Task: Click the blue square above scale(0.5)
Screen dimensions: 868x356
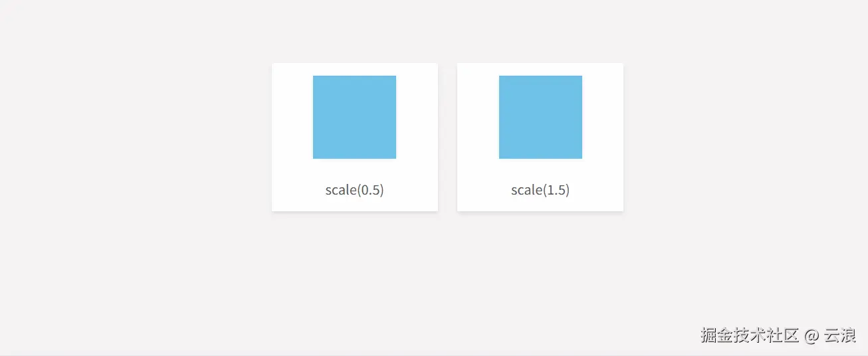Action: [x=354, y=117]
